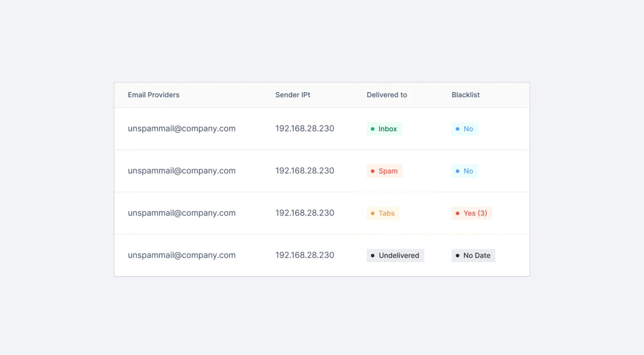Image resolution: width=644 pixels, height=355 pixels.
Task: Click the No Date blacklist badge
Action: 473,255
